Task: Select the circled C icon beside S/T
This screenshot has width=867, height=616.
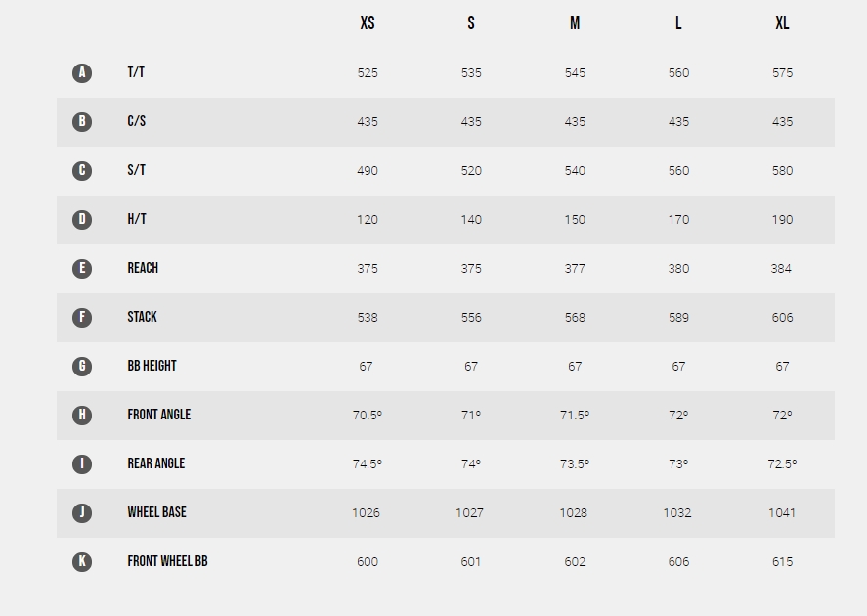Action: pos(82,171)
